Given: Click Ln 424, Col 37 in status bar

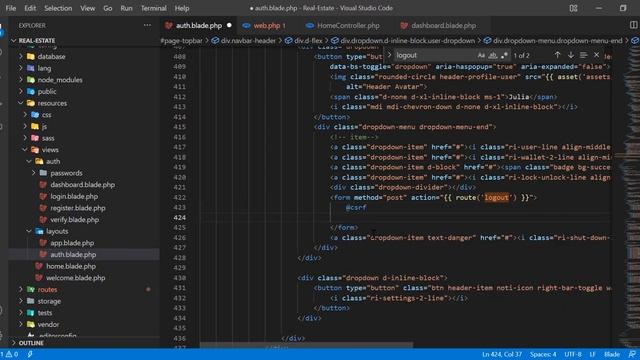Looking at the screenshot, I should [x=502, y=354].
